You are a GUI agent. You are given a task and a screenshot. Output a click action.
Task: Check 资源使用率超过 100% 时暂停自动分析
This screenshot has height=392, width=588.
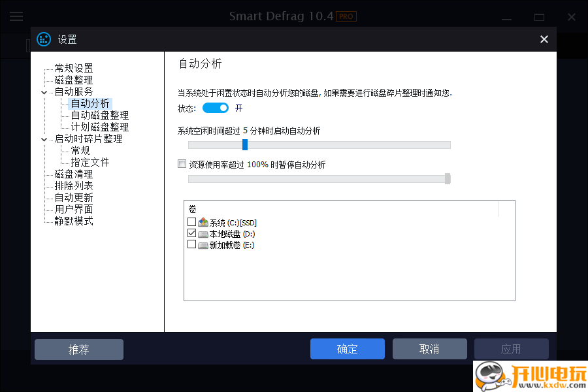tap(182, 163)
